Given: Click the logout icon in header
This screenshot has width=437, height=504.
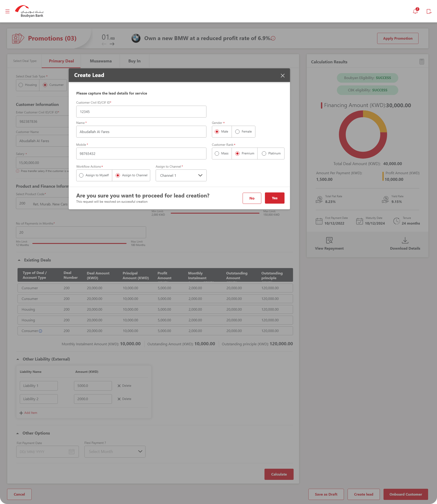Looking at the screenshot, I should pyautogui.click(x=429, y=11).
